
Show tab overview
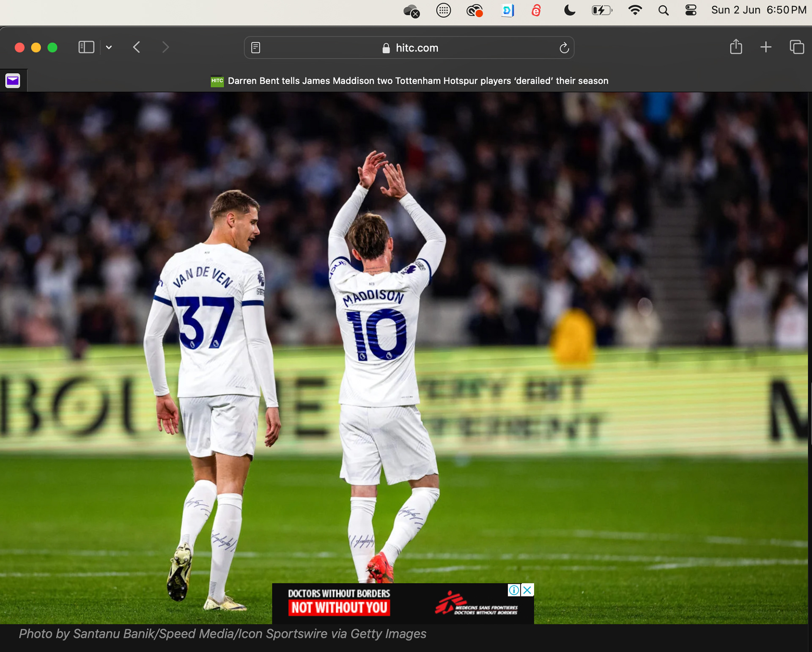tap(797, 47)
